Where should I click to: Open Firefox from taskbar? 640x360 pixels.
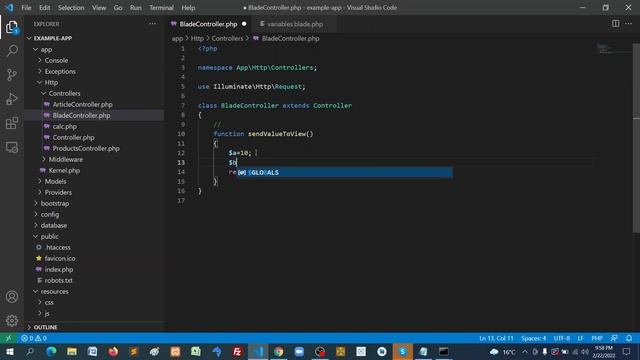pos(113,351)
